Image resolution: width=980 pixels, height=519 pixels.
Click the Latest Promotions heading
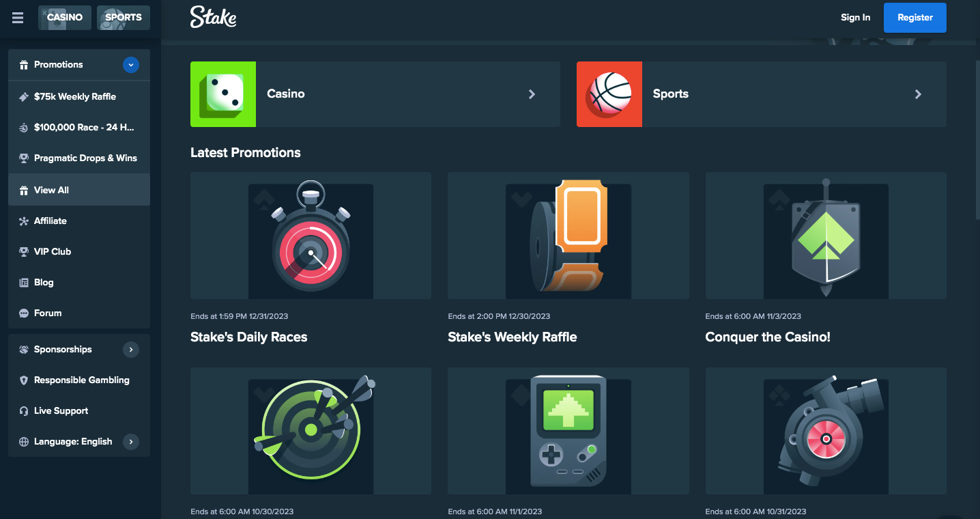coord(246,153)
